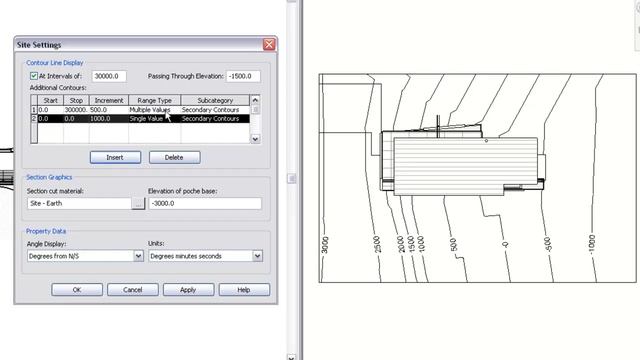The image size is (640, 360).
Task: Select the 0.0 Start cell in row 1
Action: click(x=50, y=110)
